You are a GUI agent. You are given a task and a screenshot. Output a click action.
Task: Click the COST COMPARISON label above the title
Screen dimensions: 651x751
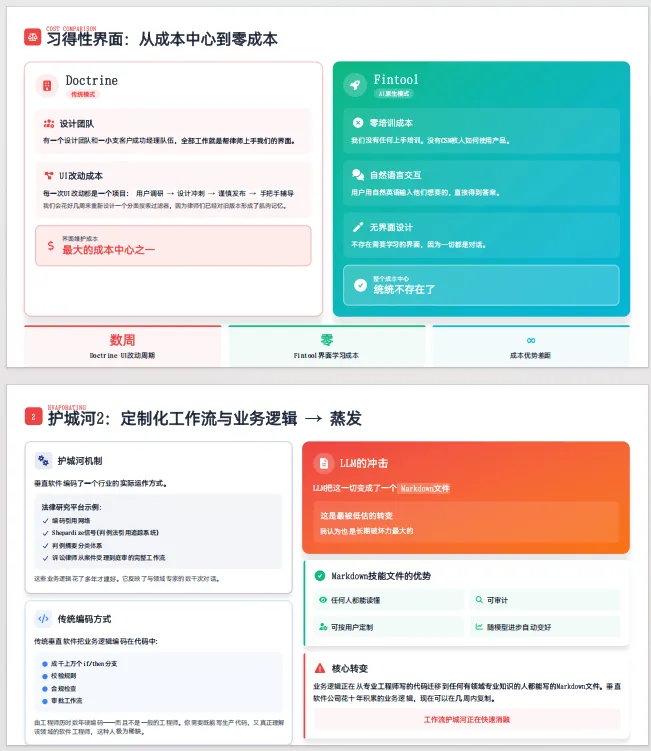click(71, 29)
